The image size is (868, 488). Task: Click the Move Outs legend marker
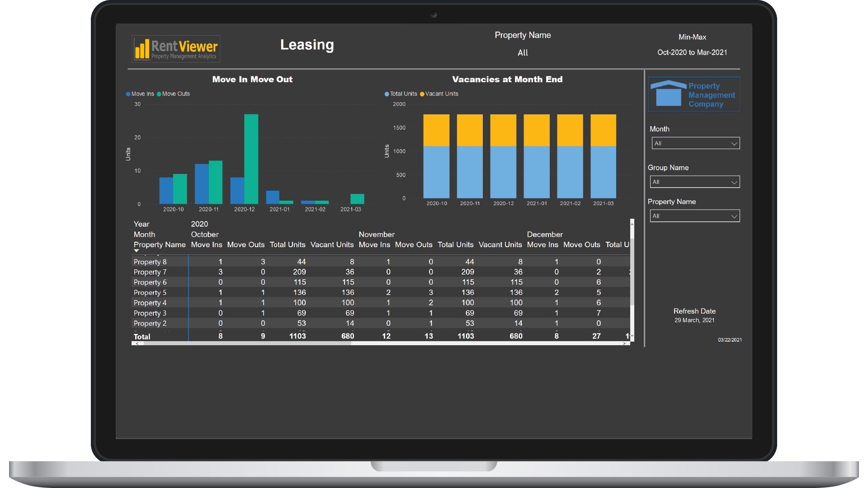point(159,94)
